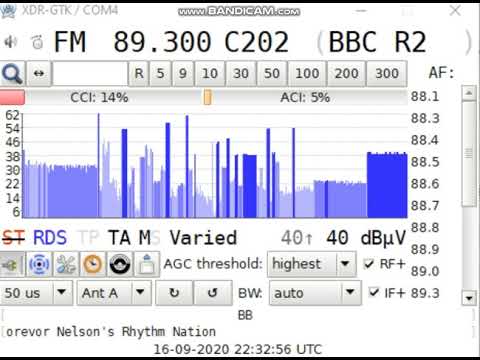Click the UTC date and time status
This screenshot has width=480, height=360.
(x=237, y=349)
